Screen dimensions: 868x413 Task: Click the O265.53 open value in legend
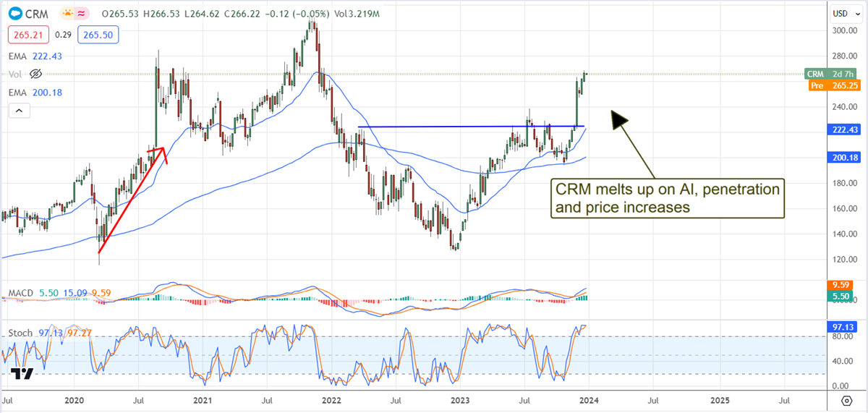(x=120, y=14)
